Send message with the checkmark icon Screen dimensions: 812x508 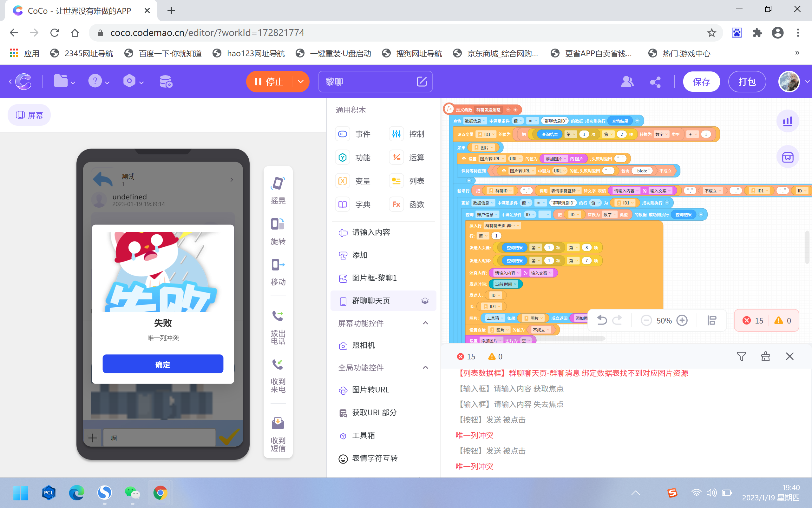[x=229, y=437]
